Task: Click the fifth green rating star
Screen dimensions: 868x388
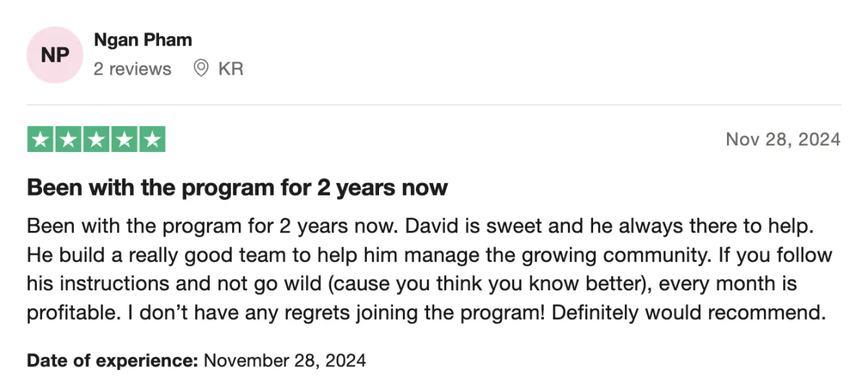Action: point(151,139)
